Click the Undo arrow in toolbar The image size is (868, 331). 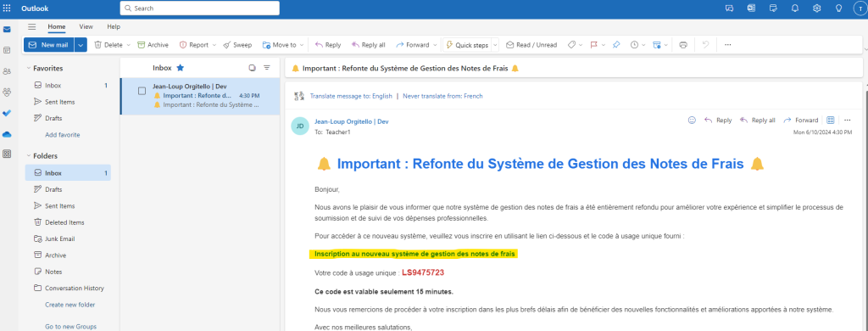[x=705, y=45]
